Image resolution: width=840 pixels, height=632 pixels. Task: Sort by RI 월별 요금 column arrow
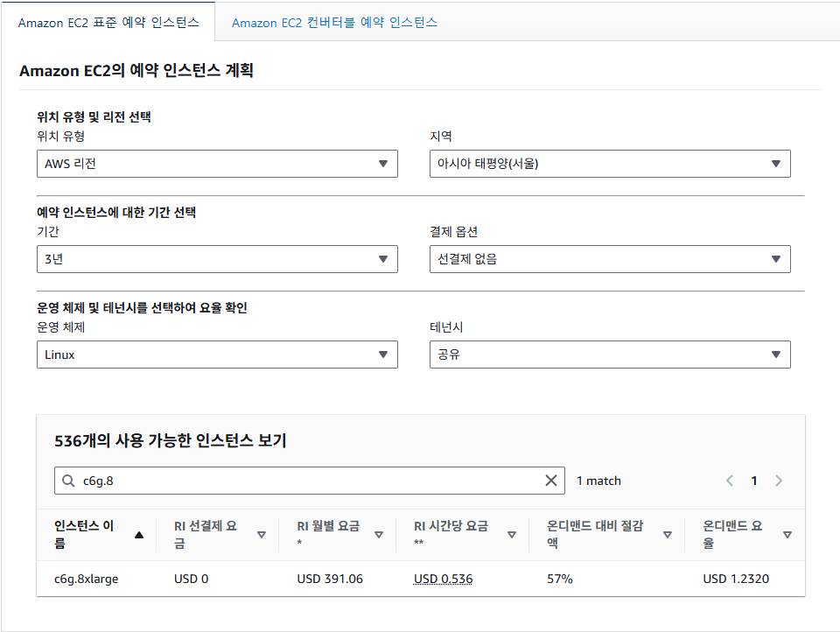click(379, 535)
